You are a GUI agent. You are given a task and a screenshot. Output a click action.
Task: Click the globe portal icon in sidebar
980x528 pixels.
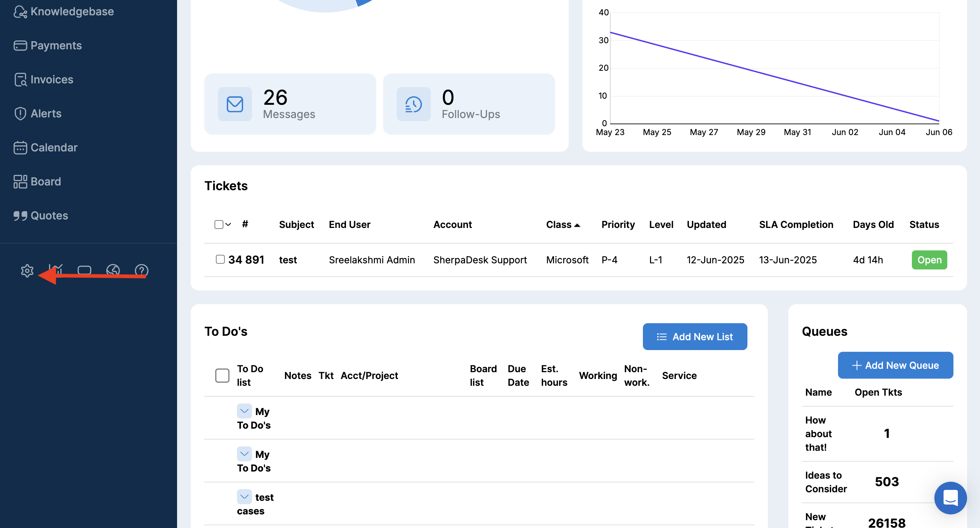(113, 270)
